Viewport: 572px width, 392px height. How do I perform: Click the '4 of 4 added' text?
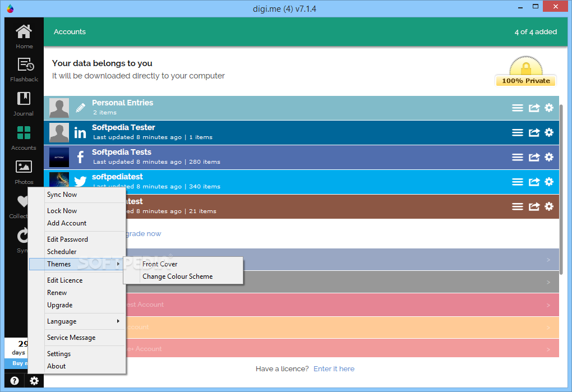click(536, 32)
